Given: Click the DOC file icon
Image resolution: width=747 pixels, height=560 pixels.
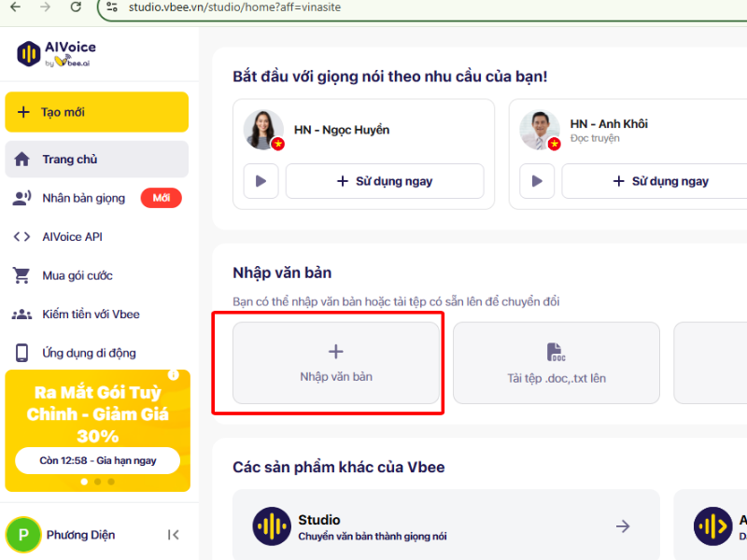Looking at the screenshot, I should [x=556, y=353].
